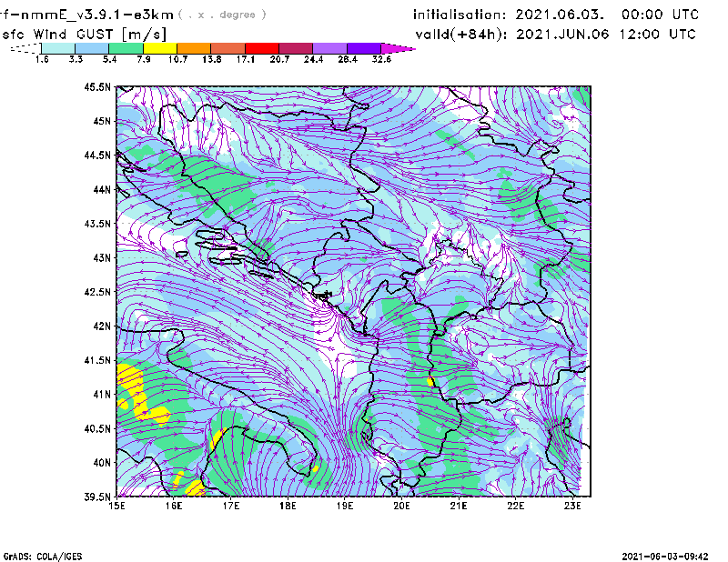728x562 pixels.
Task: Click the crimson legend swatch
Action: (296, 48)
